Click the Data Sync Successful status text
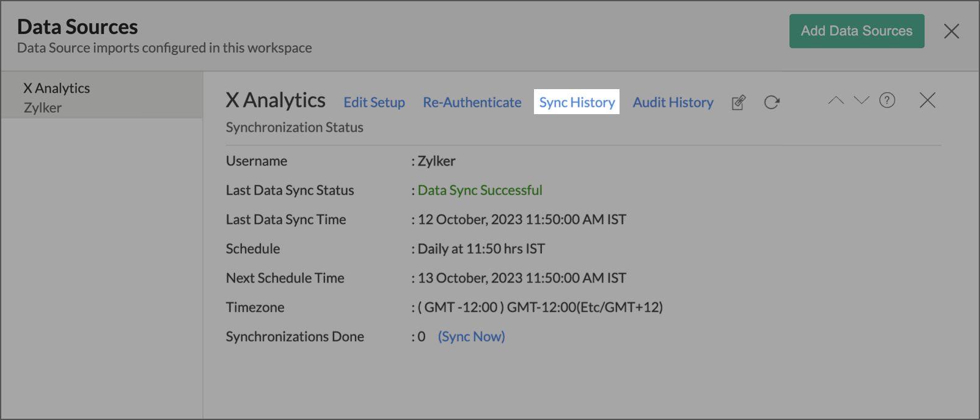980x420 pixels. point(480,190)
